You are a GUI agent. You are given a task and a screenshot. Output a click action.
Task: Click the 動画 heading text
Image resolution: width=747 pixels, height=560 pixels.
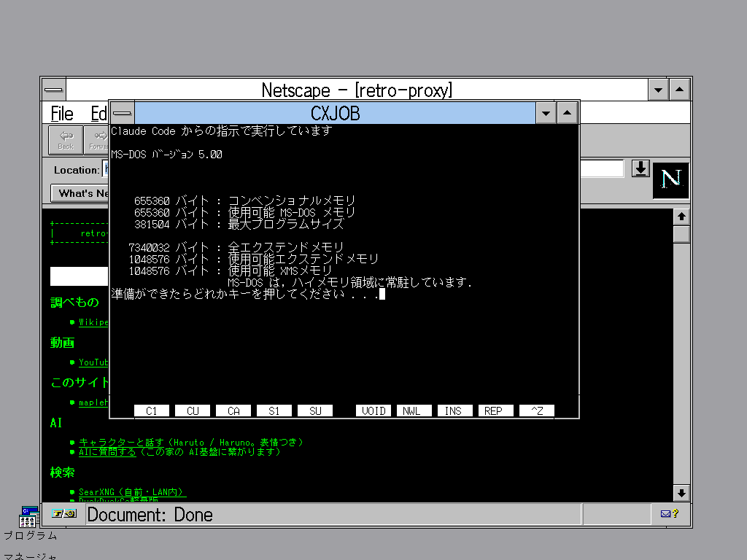63,343
